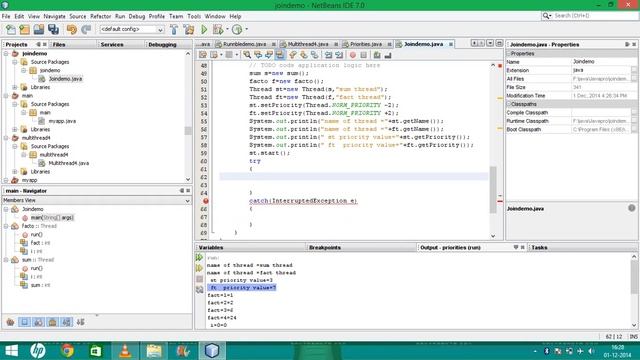The image size is (640, 360).
Task: Click Clean and Build Main Project icon
Action: [189, 29]
